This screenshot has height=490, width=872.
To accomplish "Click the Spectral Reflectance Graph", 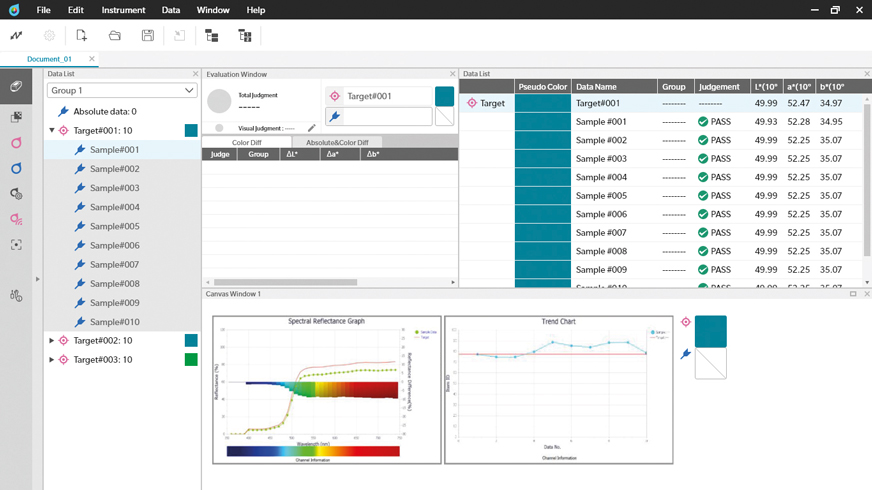I will (x=327, y=389).
